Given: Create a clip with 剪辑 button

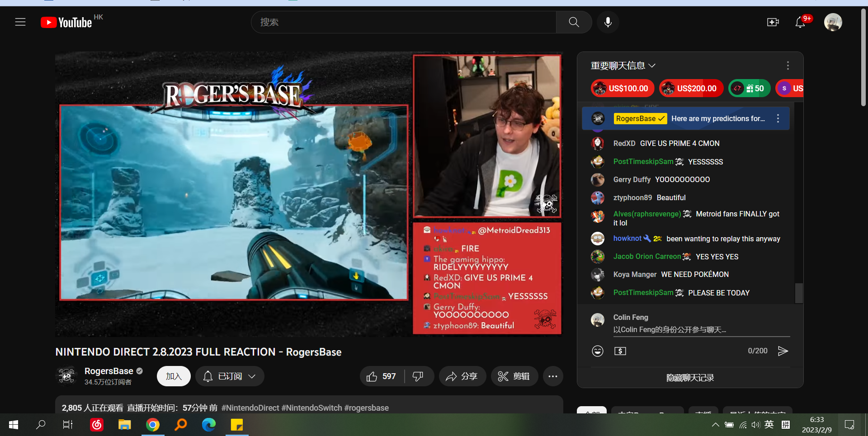Looking at the screenshot, I should pyautogui.click(x=514, y=376).
